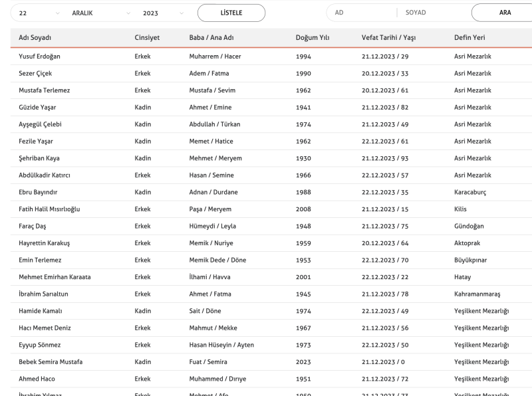Click burial place Kahramanmaraş
Image resolution: width=532 pixels, height=396 pixels.
(x=477, y=294)
